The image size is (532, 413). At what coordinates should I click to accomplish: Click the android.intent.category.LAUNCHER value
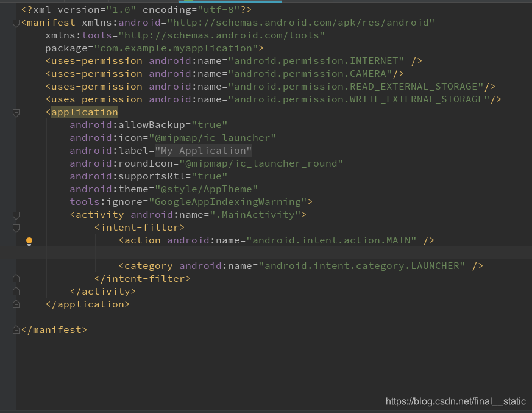pos(362,266)
